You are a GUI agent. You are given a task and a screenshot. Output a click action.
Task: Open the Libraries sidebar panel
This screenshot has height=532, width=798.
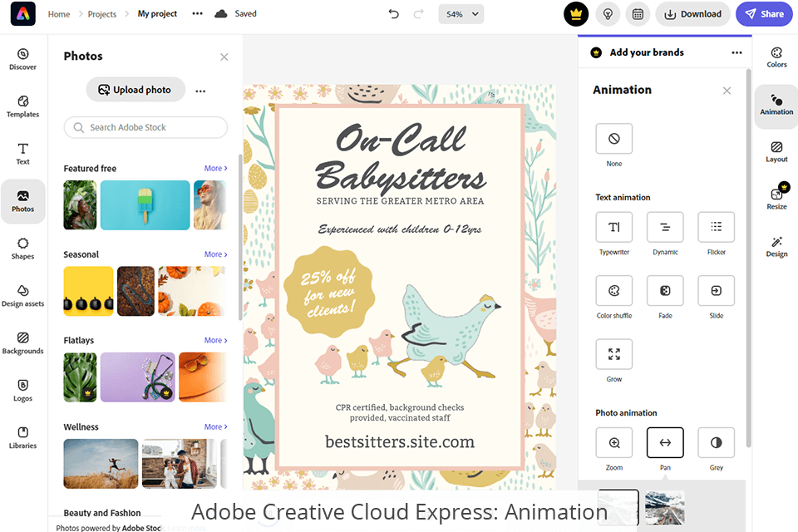coord(23,438)
